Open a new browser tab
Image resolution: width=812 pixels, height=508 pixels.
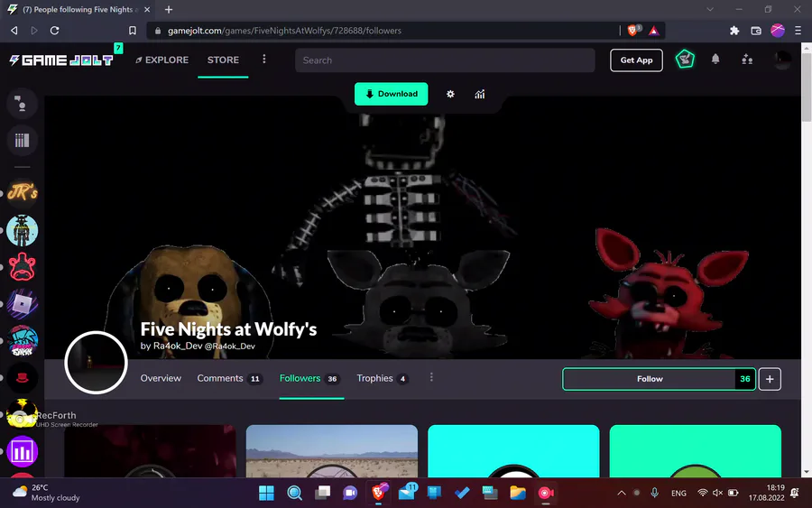click(x=169, y=9)
